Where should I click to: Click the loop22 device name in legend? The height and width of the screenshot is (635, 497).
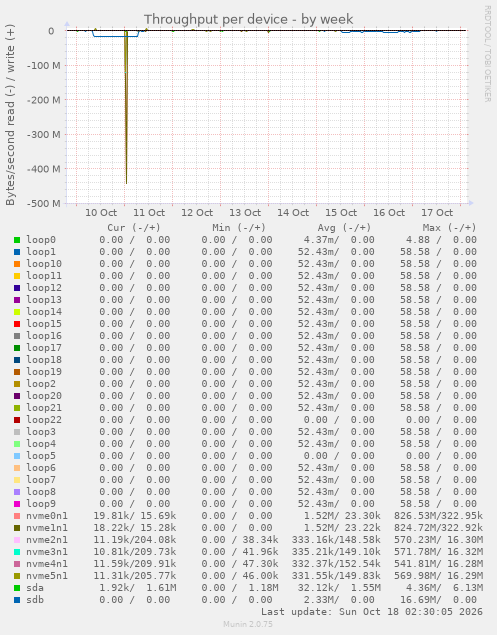pos(44,420)
